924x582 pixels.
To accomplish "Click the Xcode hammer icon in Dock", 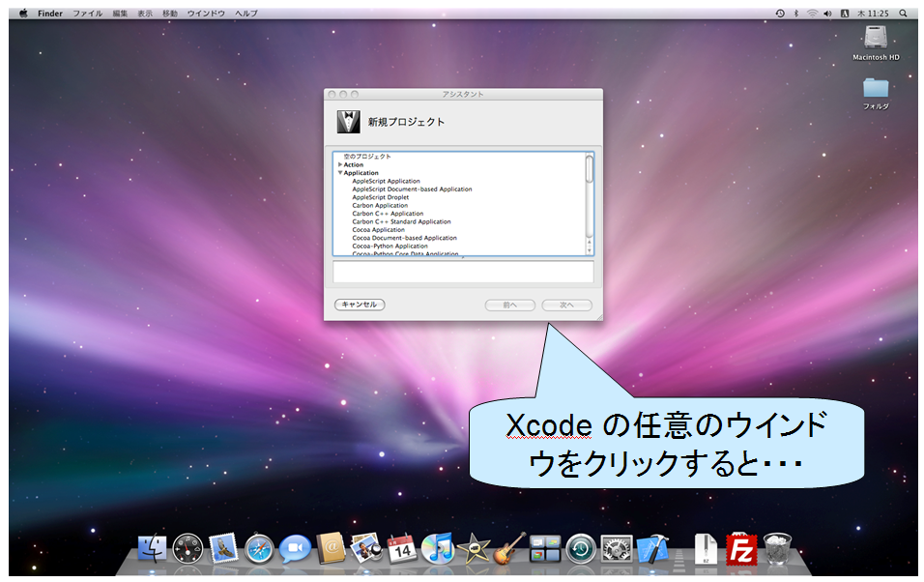I will click(652, 548).
